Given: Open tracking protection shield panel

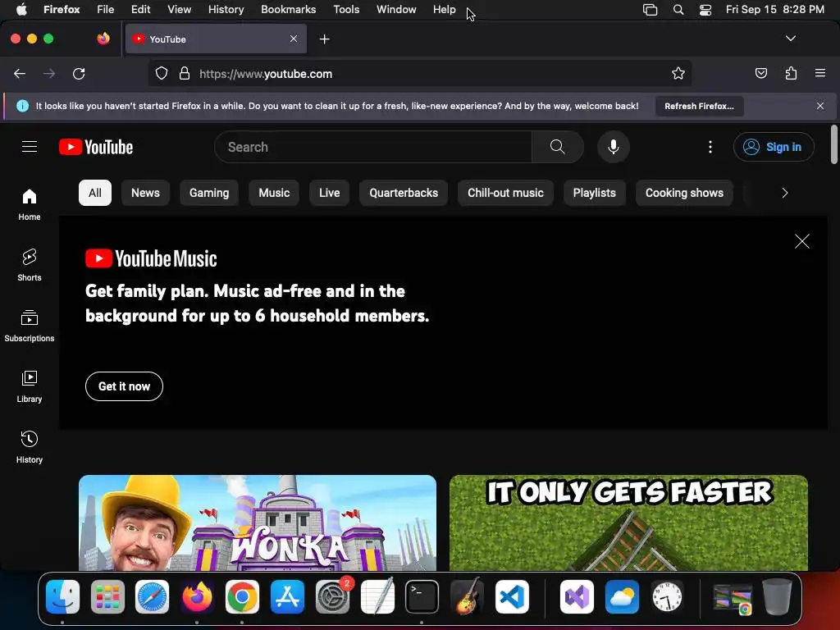Looking at the screenshot, I should pos(162,73).
